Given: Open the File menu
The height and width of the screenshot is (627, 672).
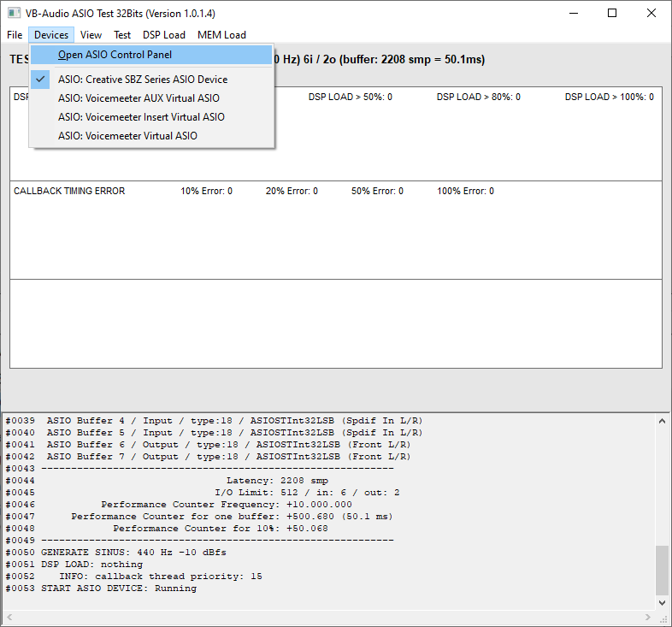Looking at the screenshot, I should pyautogui.click(x=15, y=35).
